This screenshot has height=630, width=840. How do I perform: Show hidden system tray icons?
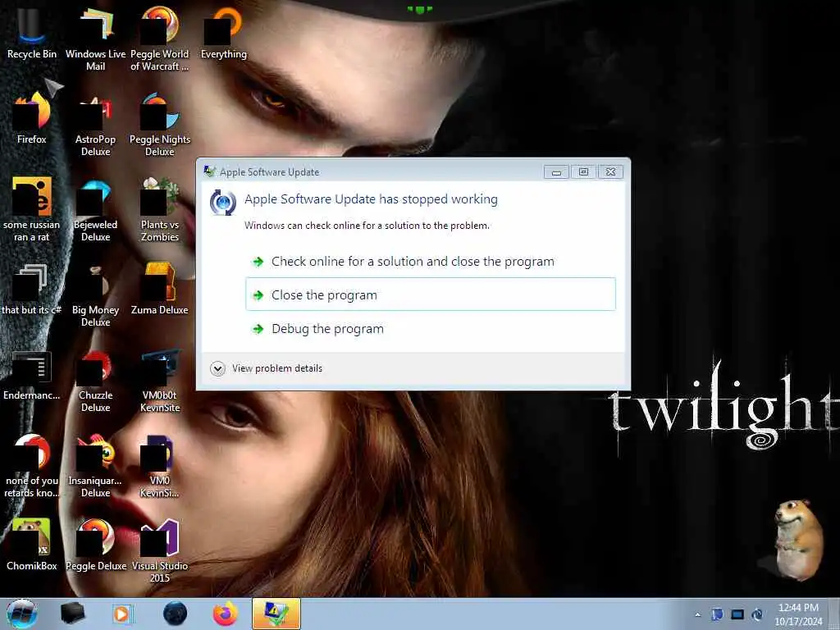tap(697, 615)
